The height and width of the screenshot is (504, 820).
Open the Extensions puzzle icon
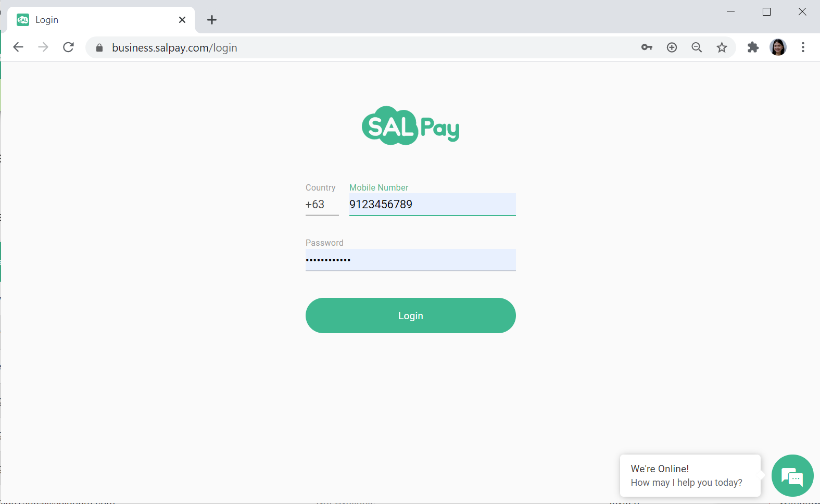pos(753,47)
